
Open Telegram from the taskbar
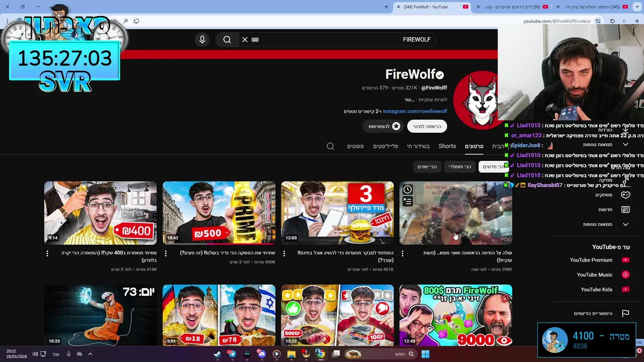[x=231, y=354]
